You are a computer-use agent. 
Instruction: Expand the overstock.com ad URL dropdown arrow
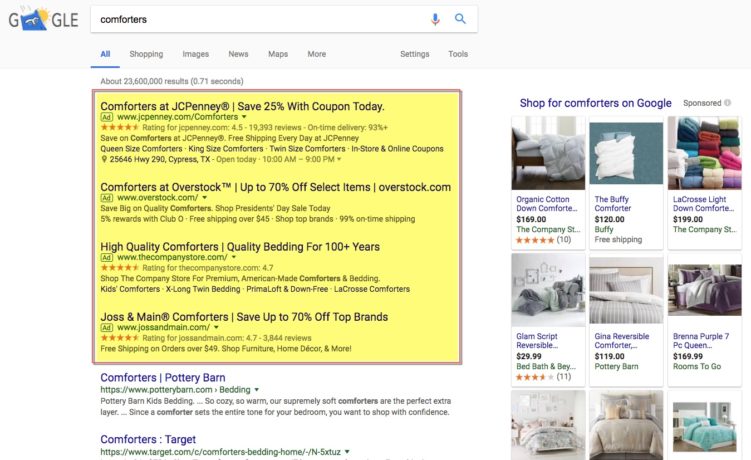tap(205, 198)
